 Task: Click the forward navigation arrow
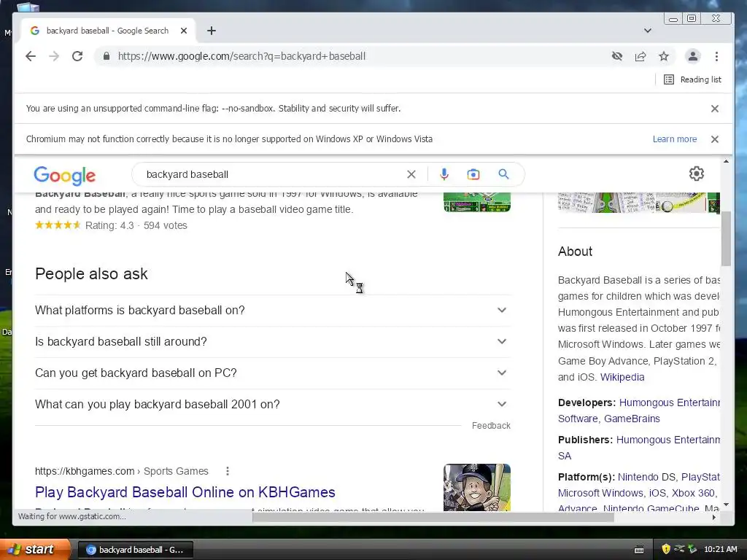54,56
